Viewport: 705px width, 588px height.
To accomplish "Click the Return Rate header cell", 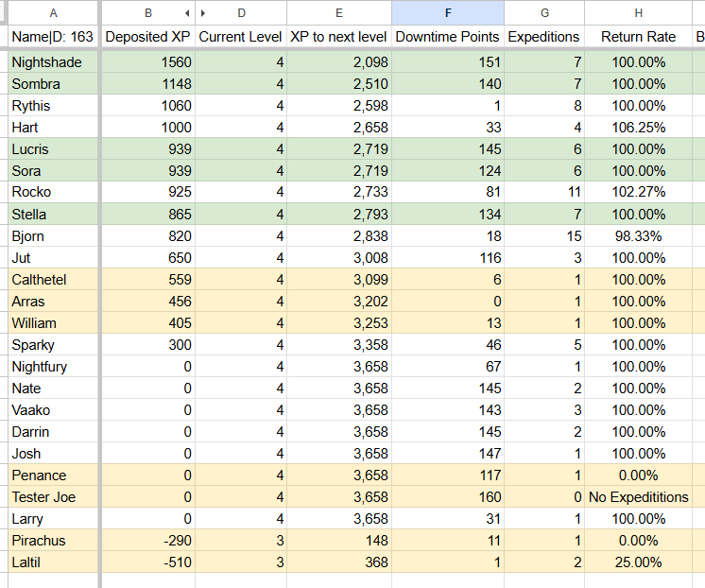I will click(639, 37).
